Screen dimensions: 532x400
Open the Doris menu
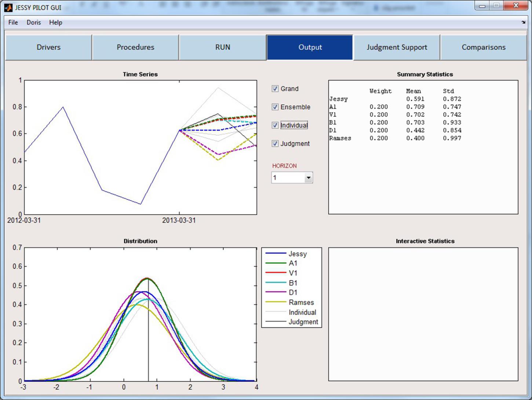[34, 22]
